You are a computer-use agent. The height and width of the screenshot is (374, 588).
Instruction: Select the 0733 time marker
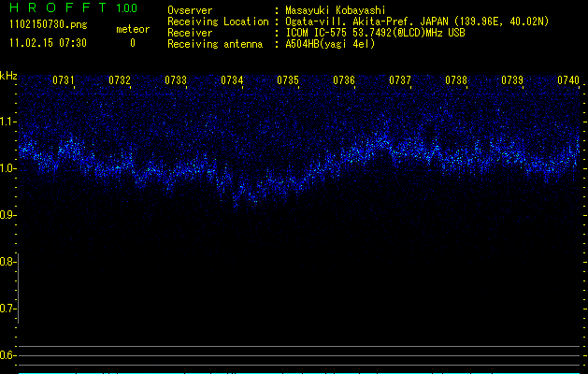click(176, 80)
